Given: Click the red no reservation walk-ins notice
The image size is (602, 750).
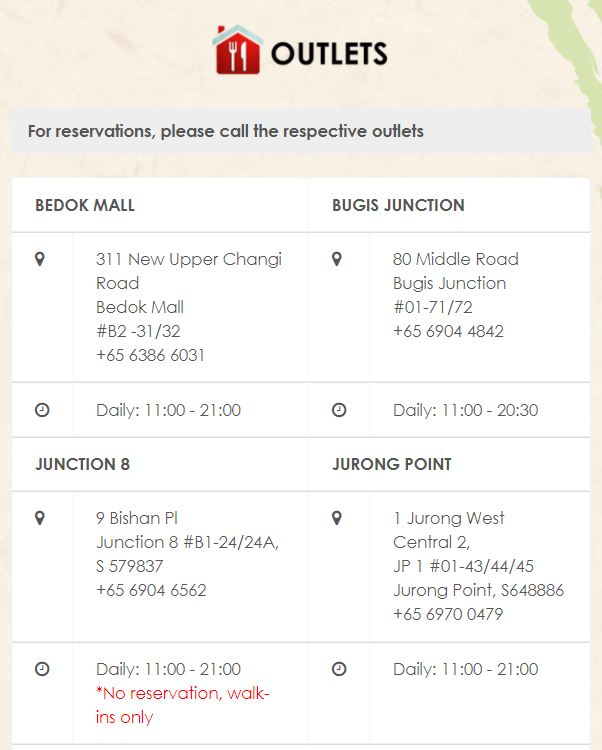Looking at the screenshot, I should (183, 705).
